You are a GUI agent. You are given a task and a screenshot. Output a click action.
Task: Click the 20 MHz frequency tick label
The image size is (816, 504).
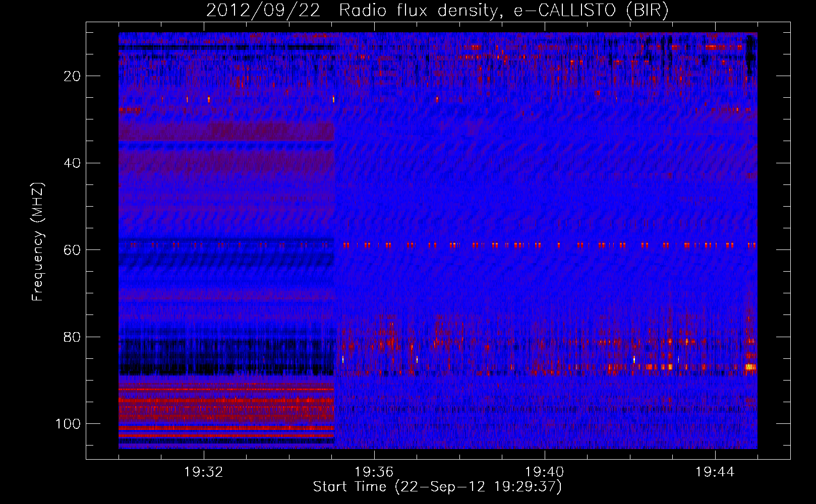click(73, 76)
